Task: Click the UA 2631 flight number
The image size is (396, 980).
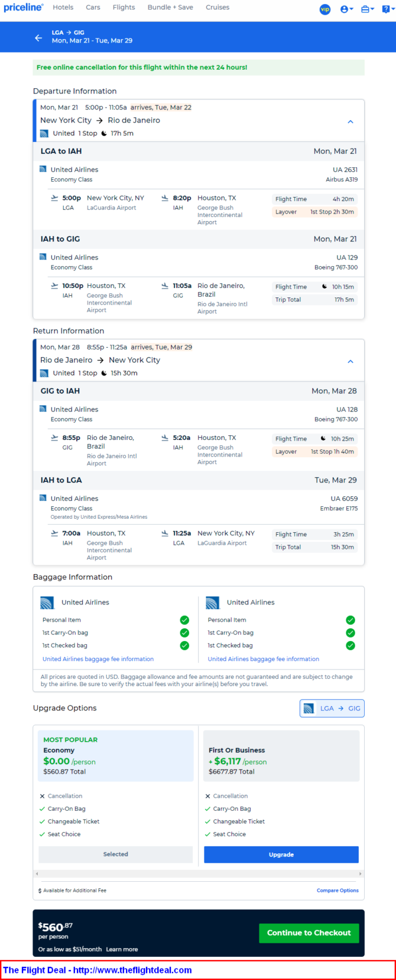Action: pos(345,170)
